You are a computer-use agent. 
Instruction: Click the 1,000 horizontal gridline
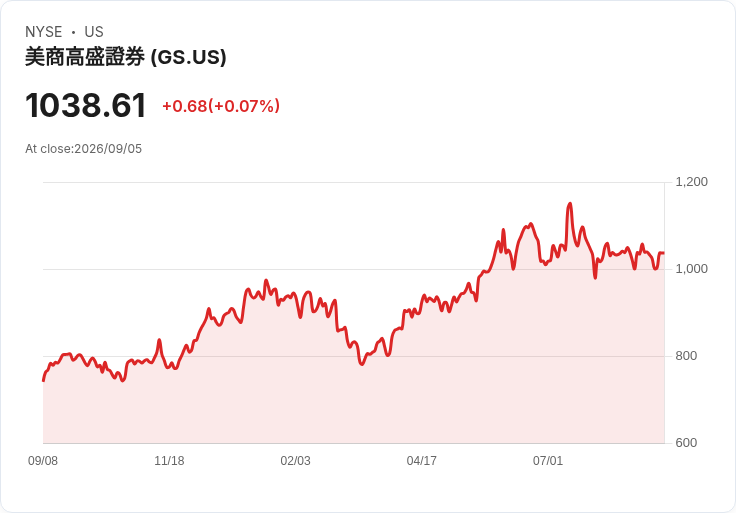(354, 269)
